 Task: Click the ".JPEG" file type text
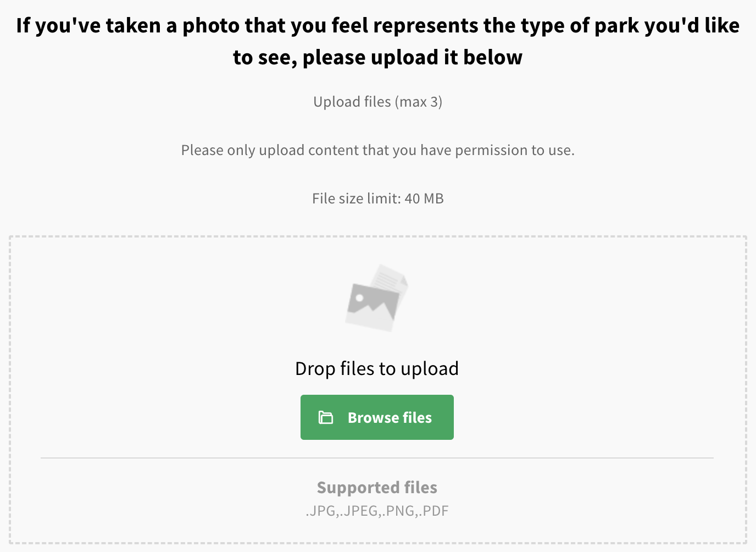click(360, 511)
